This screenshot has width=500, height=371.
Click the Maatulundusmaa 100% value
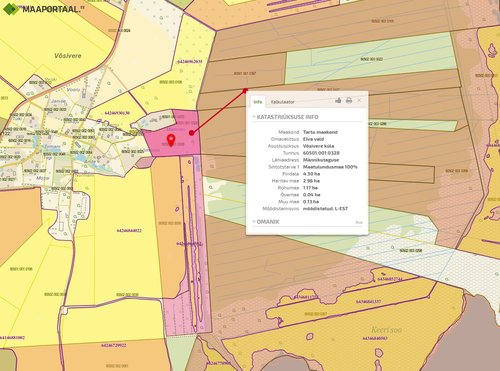click(x=330, y=167)
